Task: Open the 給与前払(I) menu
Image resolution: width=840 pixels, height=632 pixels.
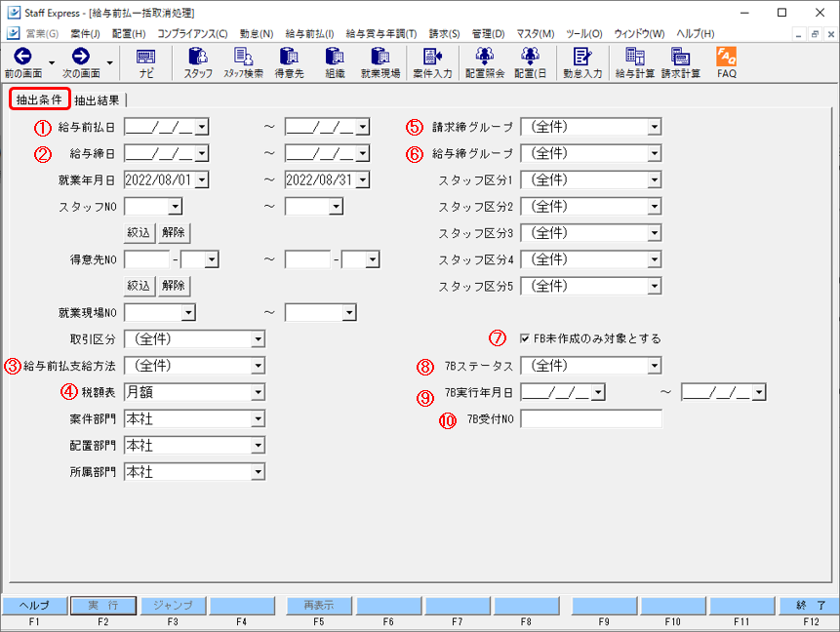Action: point(309,34)
